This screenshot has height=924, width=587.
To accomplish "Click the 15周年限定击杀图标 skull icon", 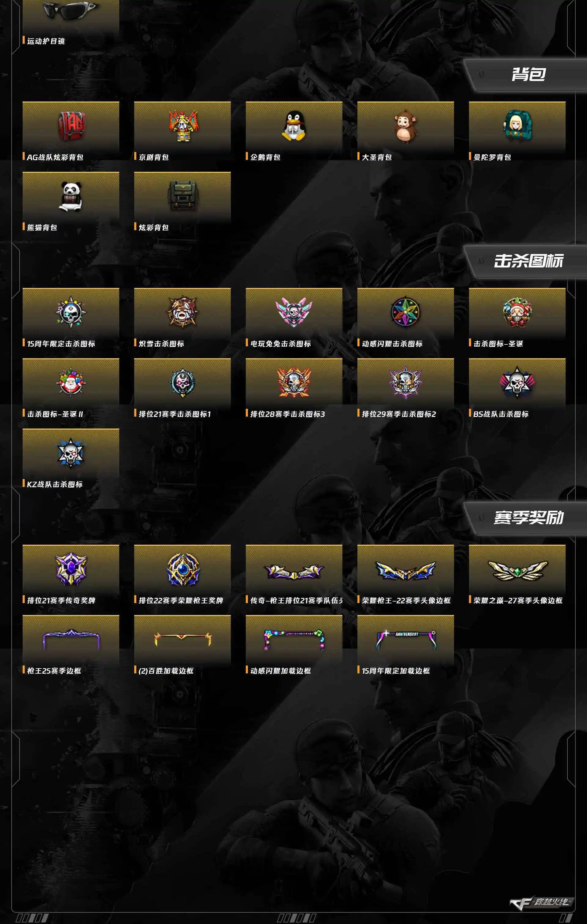I will coord(71,312).
